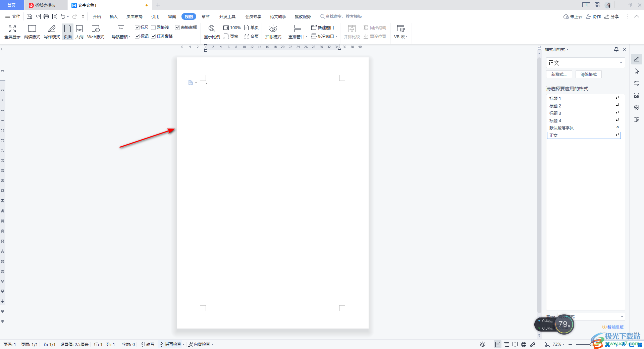
Task: Click the save icon in quick toolbar
Action: 29,16
